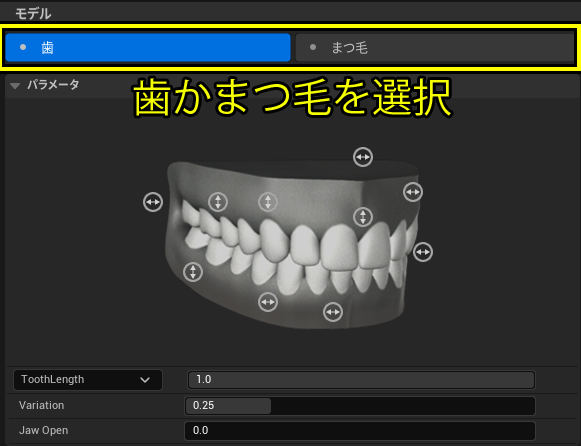This screenshot has height=446, width=581.
Task: Select the horizontal-arrow handle at bottom center of lower gum
Action: pos(333,312)
